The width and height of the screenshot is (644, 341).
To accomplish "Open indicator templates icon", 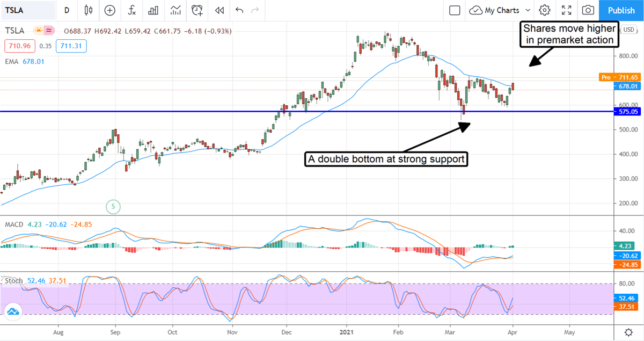I will (175, 10).
